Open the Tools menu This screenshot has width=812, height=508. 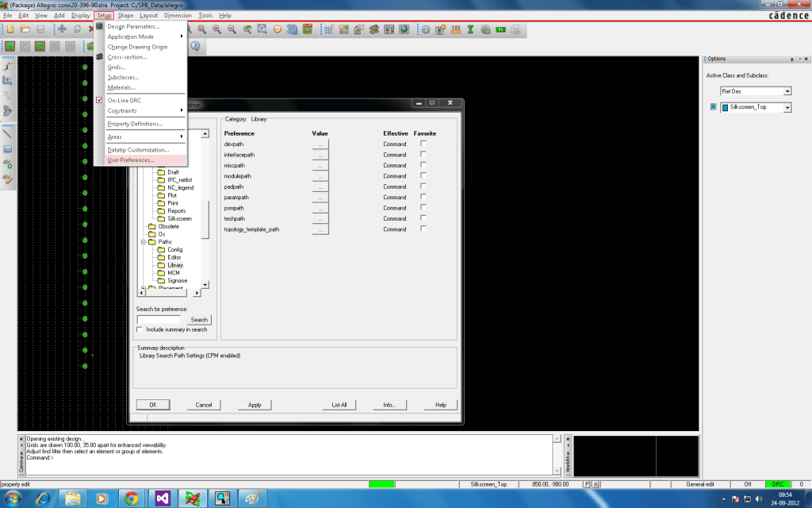tap(205, 16)
